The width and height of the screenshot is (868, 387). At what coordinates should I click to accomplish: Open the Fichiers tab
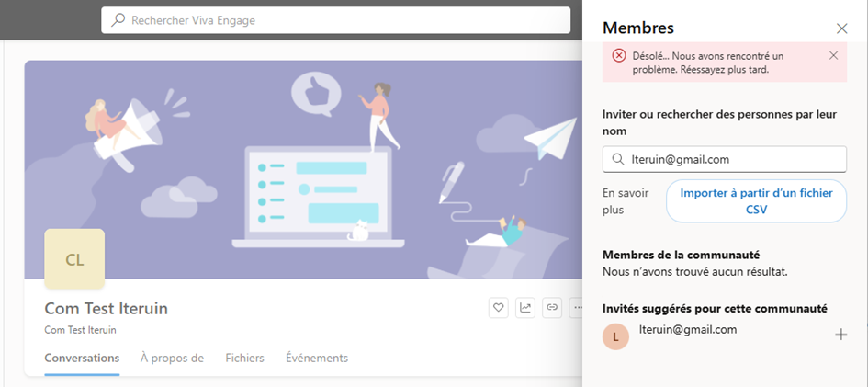(x=244, y=358)
